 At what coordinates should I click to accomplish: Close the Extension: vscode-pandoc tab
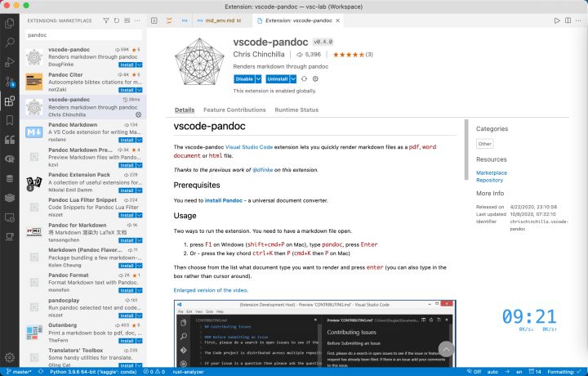[x=338, y=20]
